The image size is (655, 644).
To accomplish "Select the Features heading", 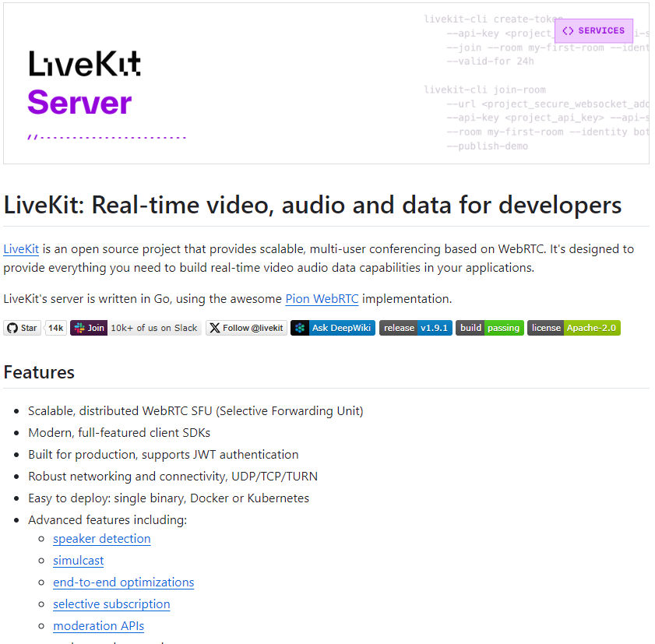I will pos(39,372).
